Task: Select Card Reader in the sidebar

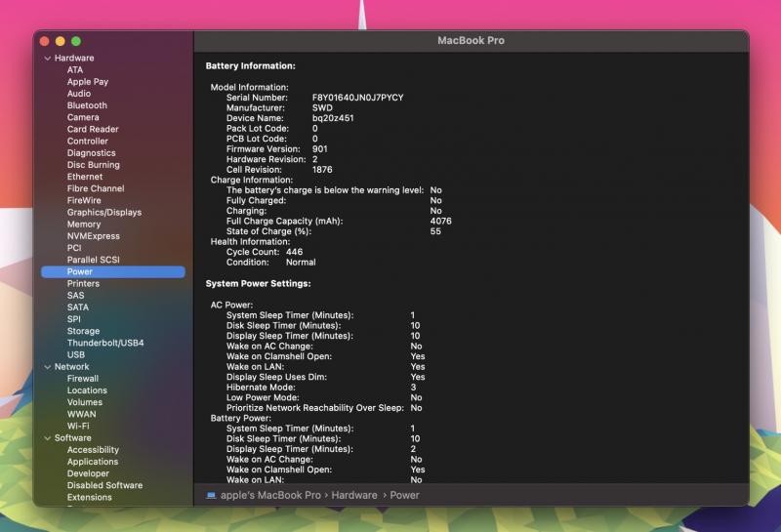Action: (93, 130)
